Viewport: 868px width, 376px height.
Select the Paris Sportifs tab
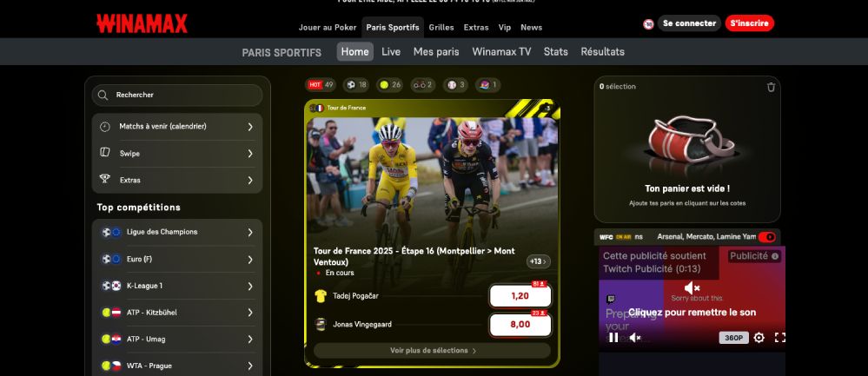393,27
